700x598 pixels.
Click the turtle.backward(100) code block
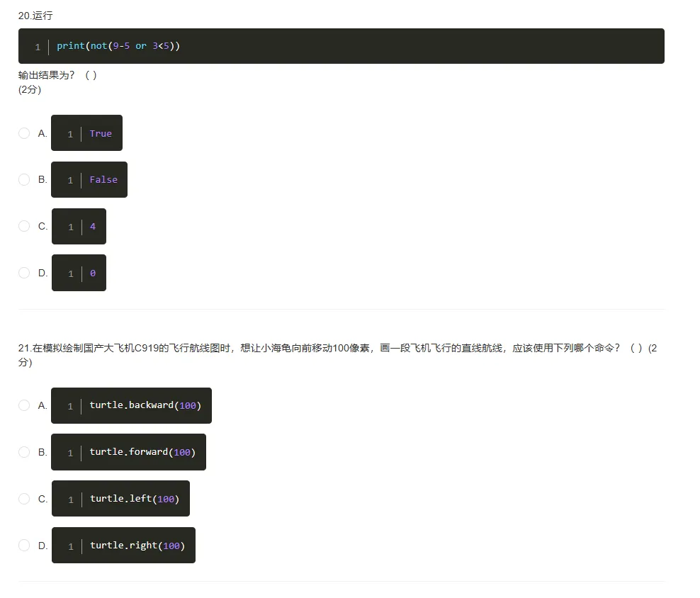[x=131, y=405]
